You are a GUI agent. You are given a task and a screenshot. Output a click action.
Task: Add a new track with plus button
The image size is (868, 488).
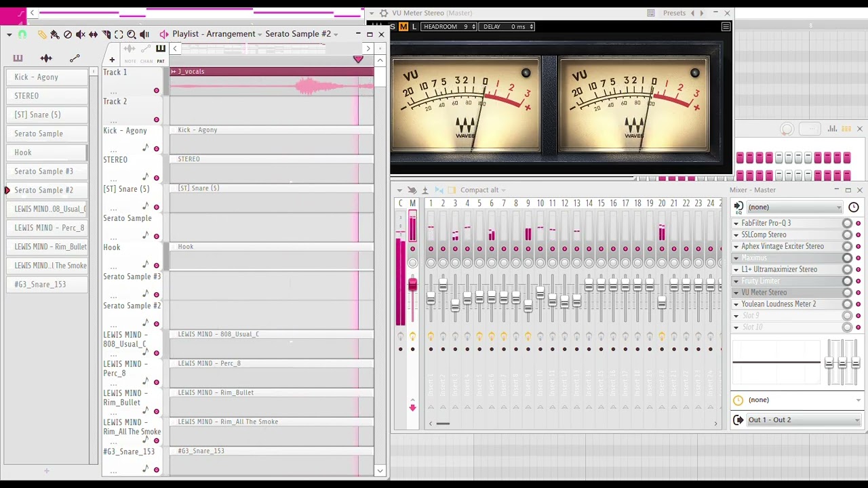coord(112,60)
